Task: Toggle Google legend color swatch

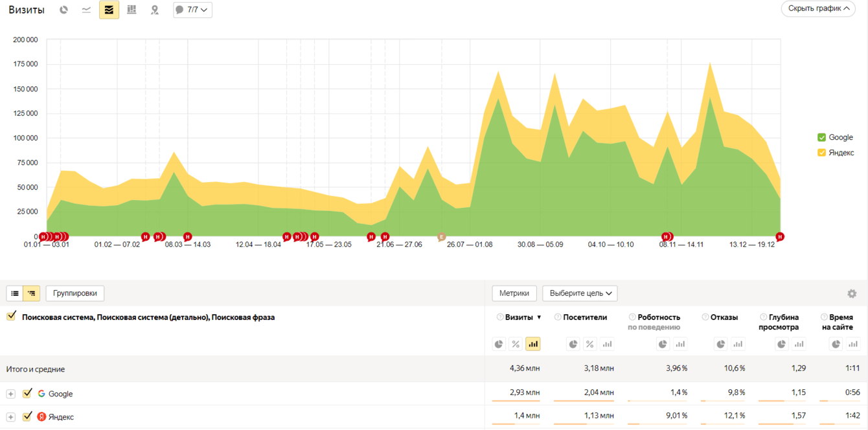Action: pyautogui.click(x=821, y=137)
